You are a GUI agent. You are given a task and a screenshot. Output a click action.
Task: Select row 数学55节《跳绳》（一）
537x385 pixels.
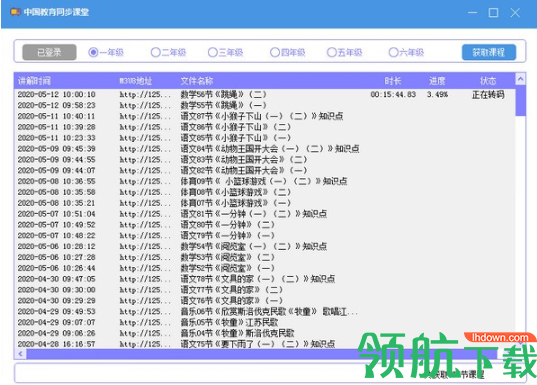coord(265,105)
